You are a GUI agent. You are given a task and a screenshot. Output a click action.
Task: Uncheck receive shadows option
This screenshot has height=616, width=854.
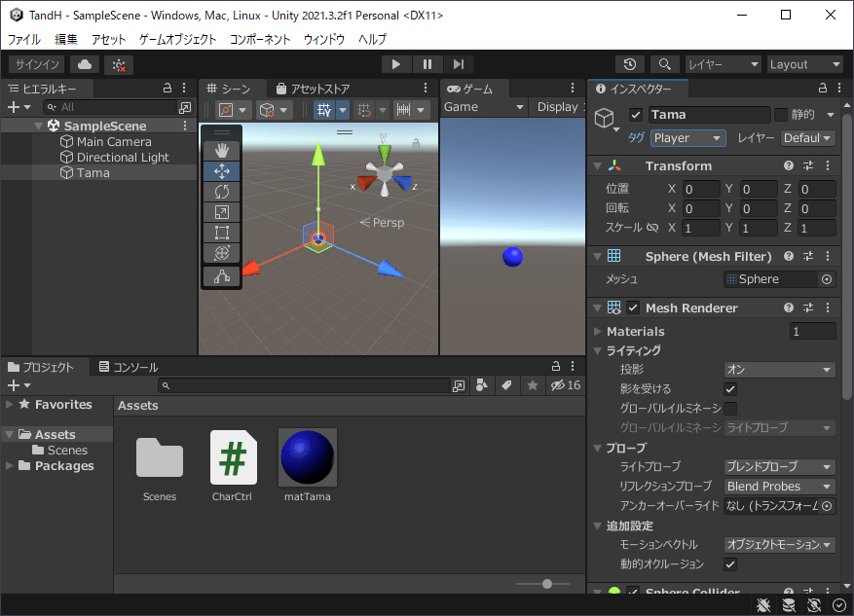point(730,389)
